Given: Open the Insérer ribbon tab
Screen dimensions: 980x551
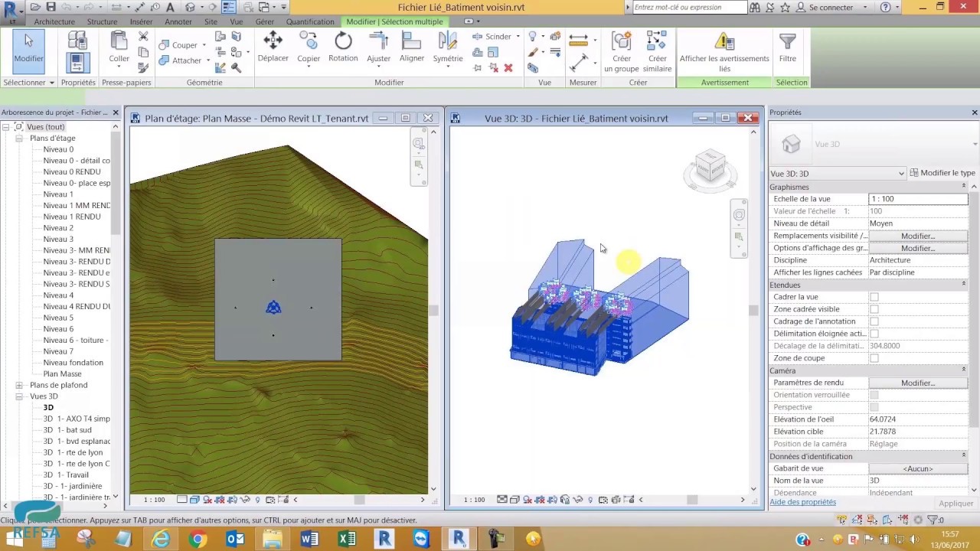Looking at the screenshot, I should coord(141,22).
